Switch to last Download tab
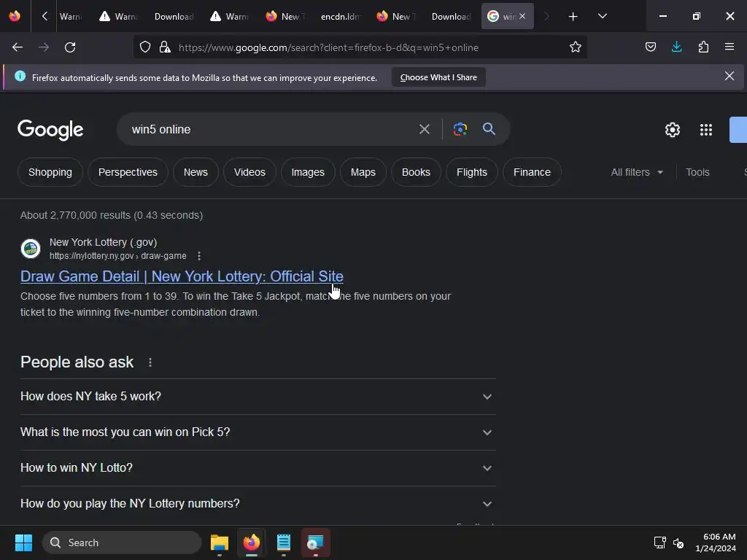 [x=451, y=17]
